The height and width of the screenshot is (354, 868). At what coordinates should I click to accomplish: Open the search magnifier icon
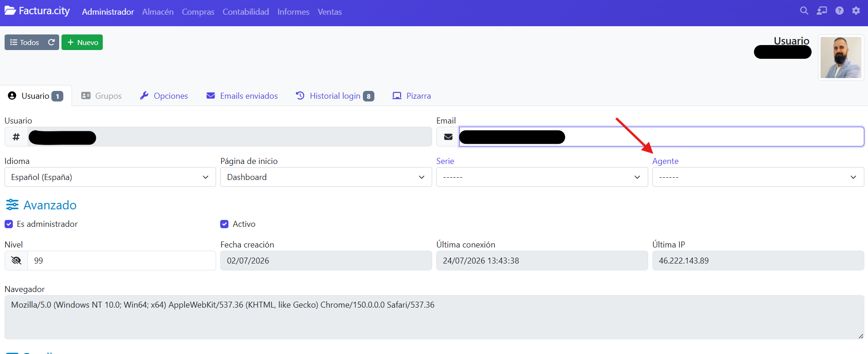(x=804, y=11)
